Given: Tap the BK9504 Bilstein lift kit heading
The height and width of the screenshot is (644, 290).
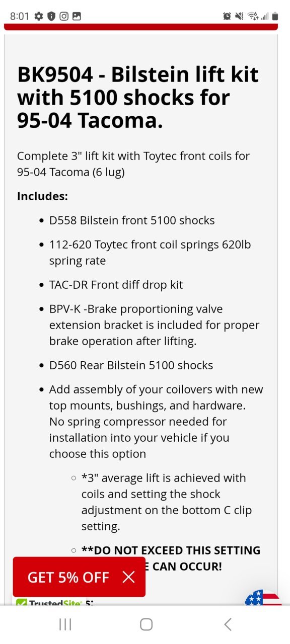Looking at the screenshot, I should click(x=138, y=97).
